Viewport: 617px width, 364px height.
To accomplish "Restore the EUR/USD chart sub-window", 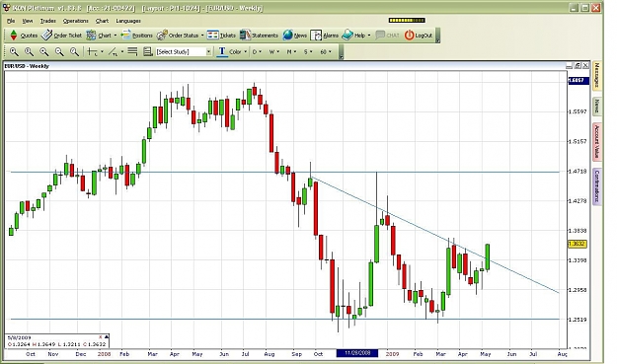I will click(x=578, y=66).
